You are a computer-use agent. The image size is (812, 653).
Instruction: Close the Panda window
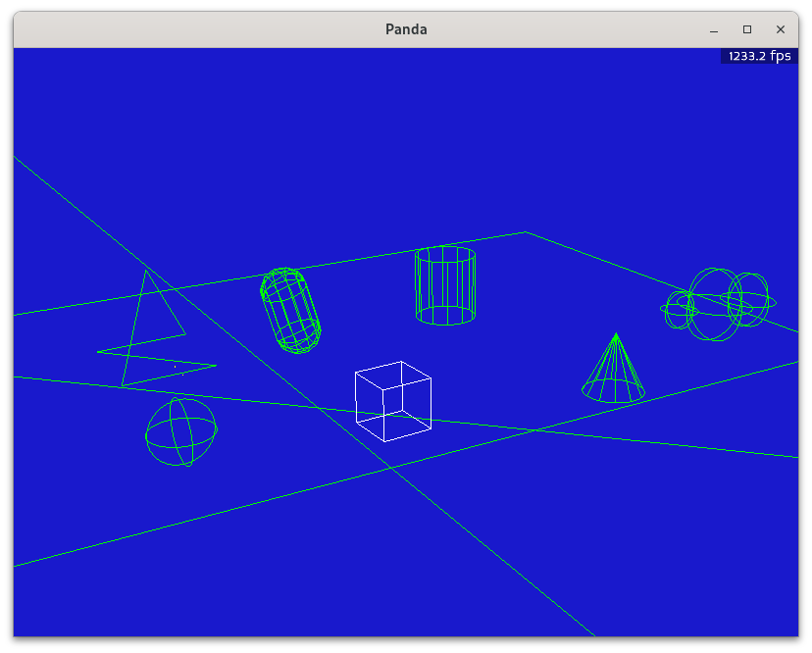[x=781, y=29]
